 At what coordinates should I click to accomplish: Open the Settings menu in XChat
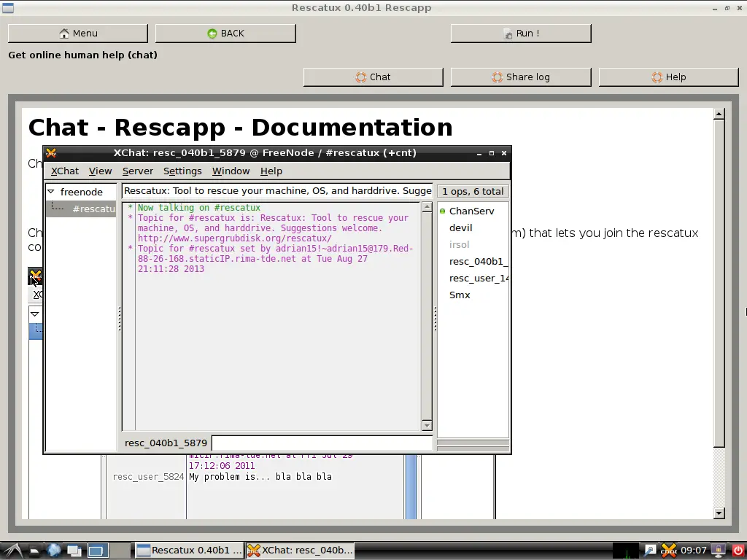point(182,171)
